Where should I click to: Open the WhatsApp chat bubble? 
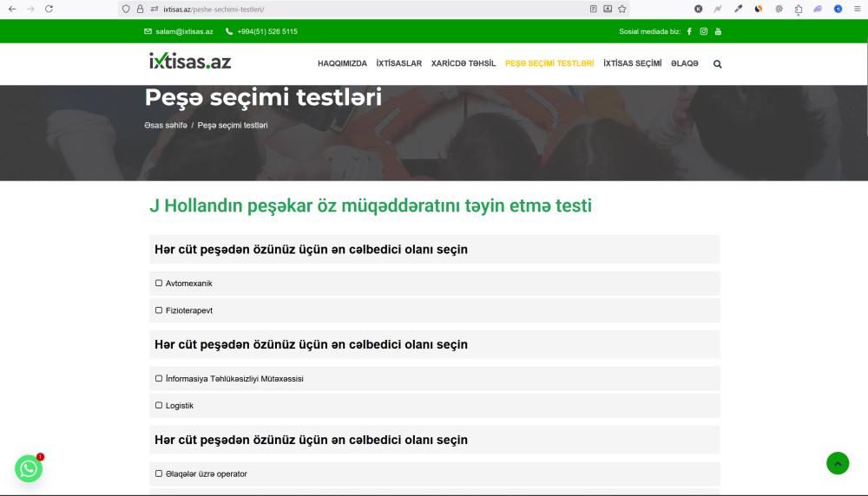tap(29, 468)
